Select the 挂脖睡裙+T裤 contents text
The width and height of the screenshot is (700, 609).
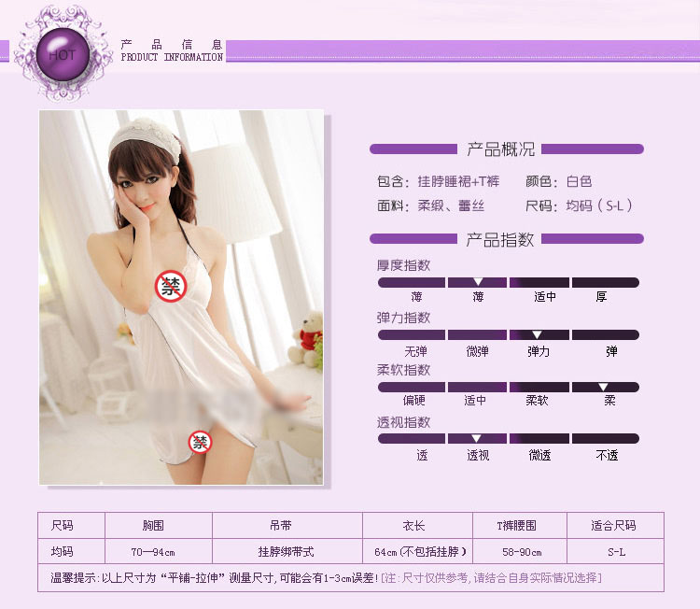pyautogui.click(x=458, y=181)
